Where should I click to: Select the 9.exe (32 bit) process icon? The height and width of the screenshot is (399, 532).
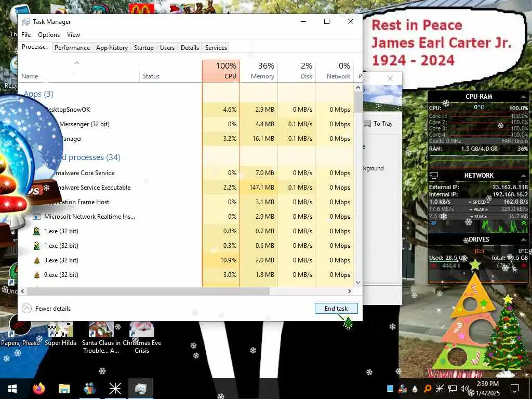tap(37, 275)
